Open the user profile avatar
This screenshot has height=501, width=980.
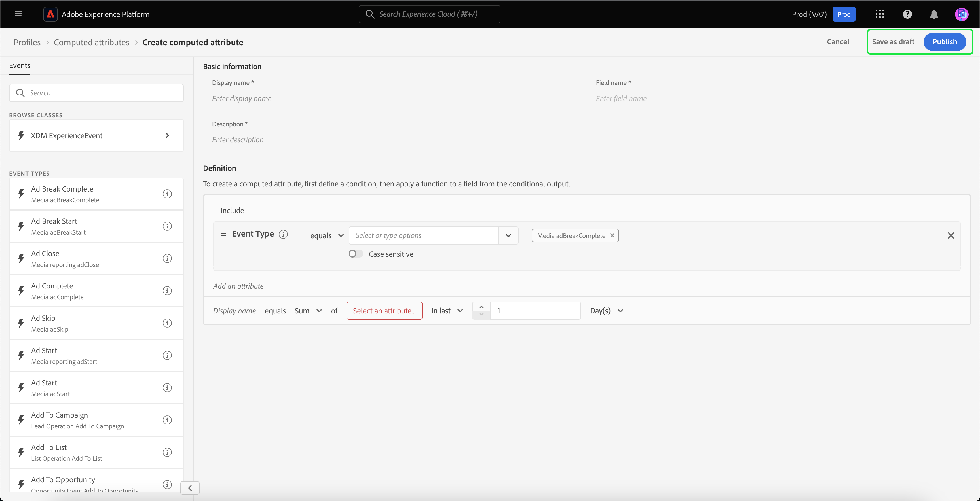pos(961,14)
